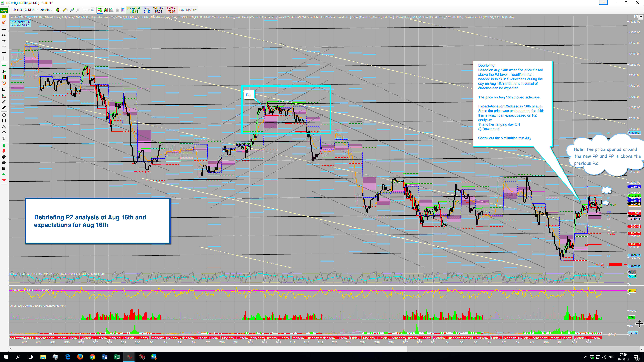Select the green Triangle Up marker tool
644x362 pixels.
tap(4, 174)
